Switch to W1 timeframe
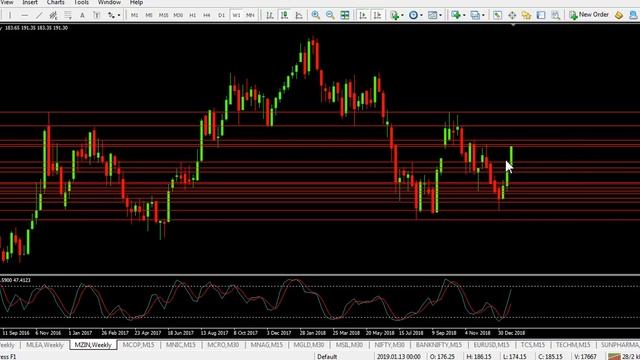The height and width of the screenshot is (360, 640). [x=236, y=15]
